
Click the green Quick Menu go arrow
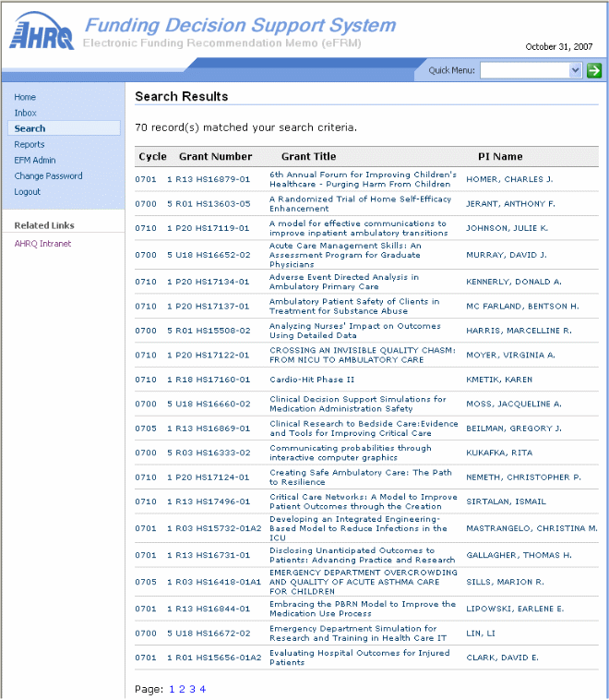tap(594, 70)
